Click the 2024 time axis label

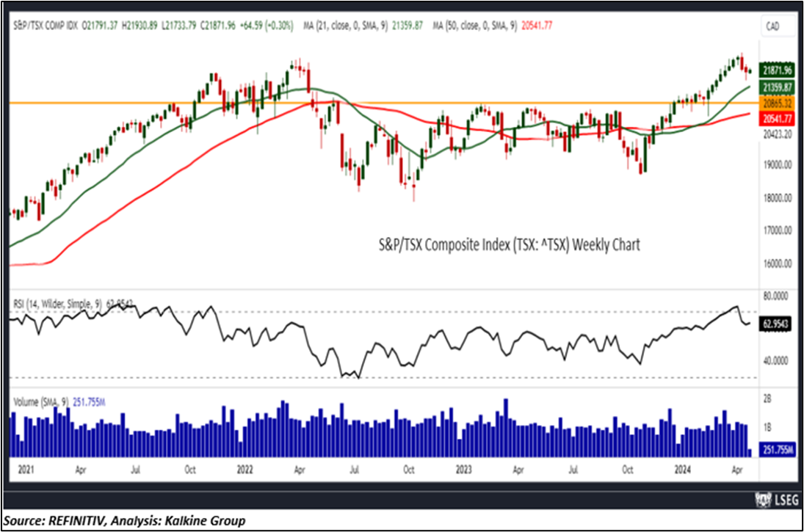[682, 470]
